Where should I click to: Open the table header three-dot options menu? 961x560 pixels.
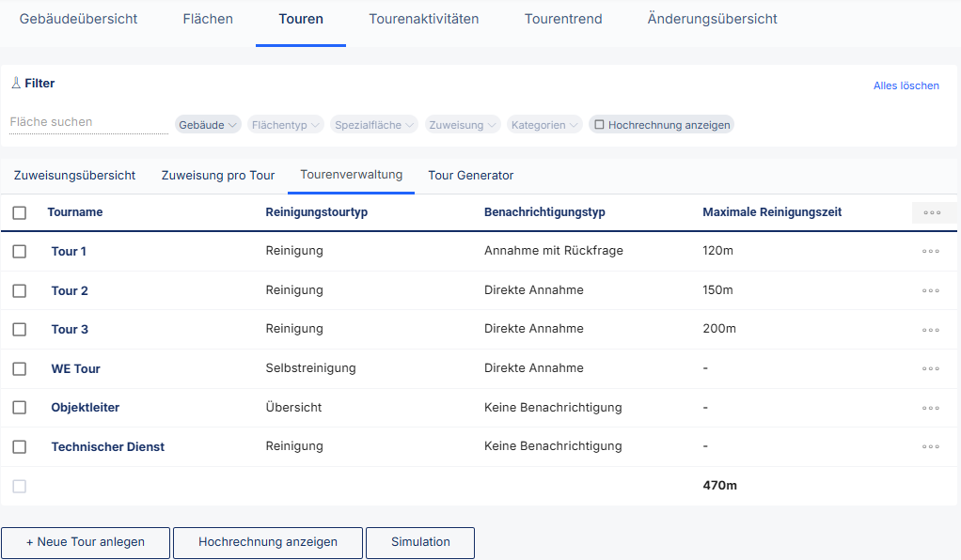coord(932,212)
